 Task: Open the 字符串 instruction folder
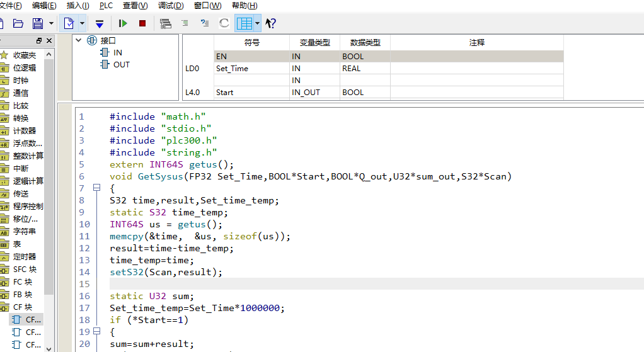point(24,231)
